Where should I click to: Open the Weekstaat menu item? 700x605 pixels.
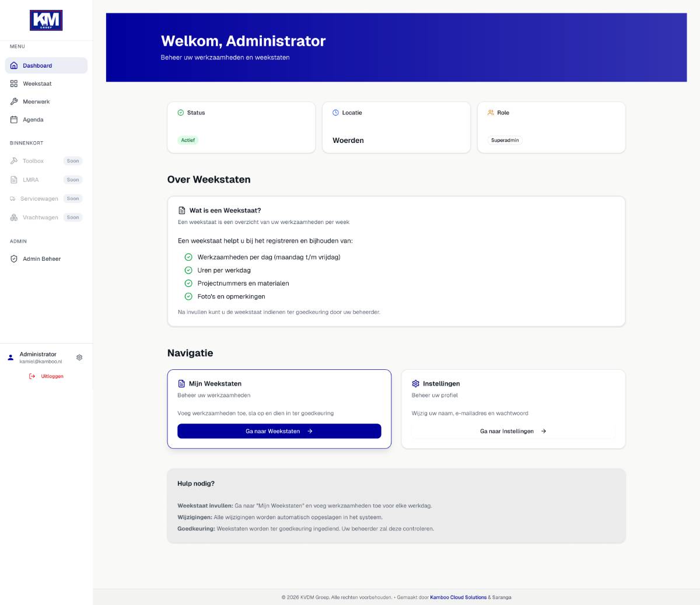point(37,84)
